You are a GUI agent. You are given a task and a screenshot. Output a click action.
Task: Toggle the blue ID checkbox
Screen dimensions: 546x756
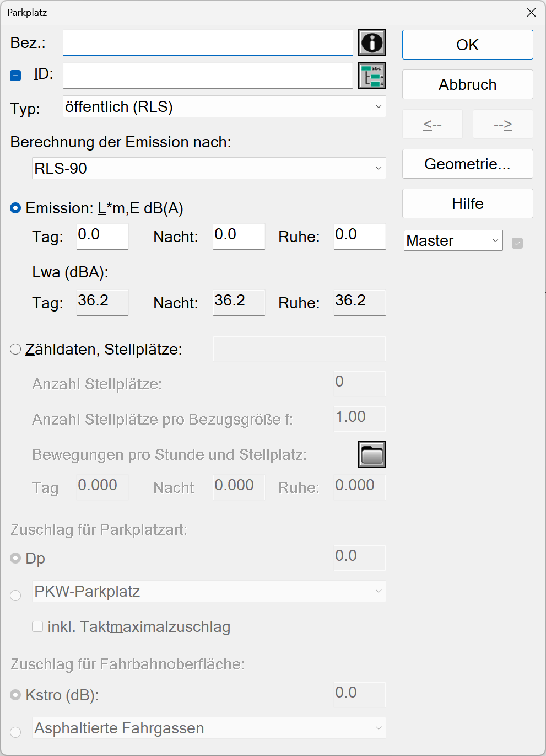[15, 76]
